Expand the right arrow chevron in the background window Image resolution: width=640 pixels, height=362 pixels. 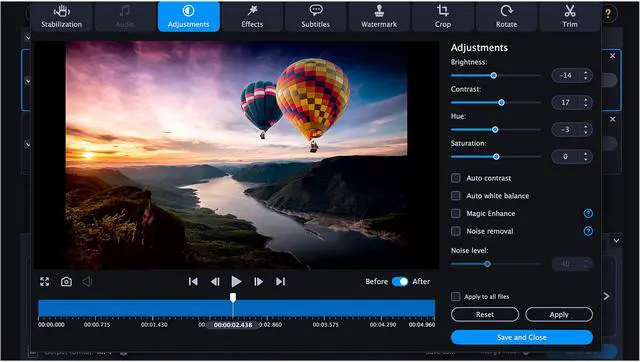click(x=607, y=296)
